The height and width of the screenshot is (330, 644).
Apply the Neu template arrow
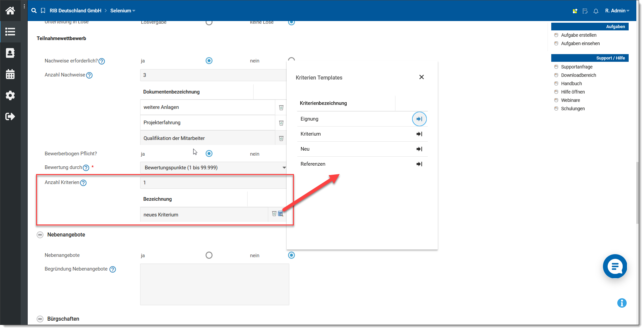(419, 149)
